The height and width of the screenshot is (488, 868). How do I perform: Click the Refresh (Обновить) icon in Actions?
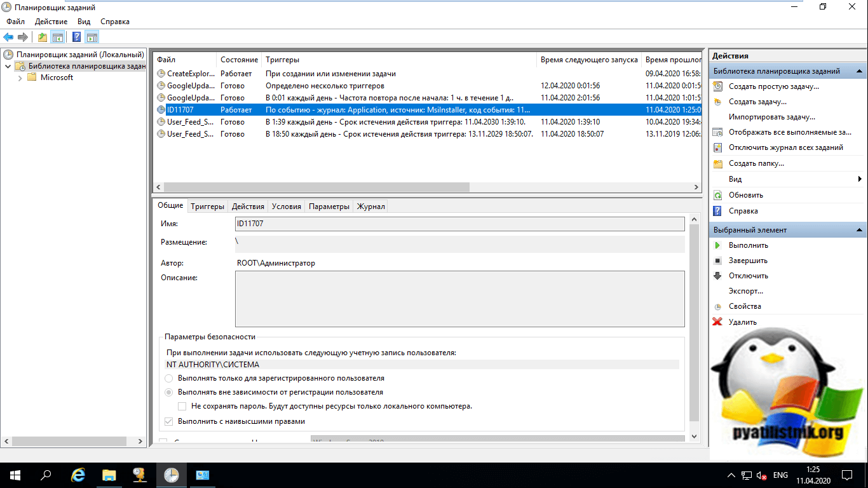tap(717, 195)
